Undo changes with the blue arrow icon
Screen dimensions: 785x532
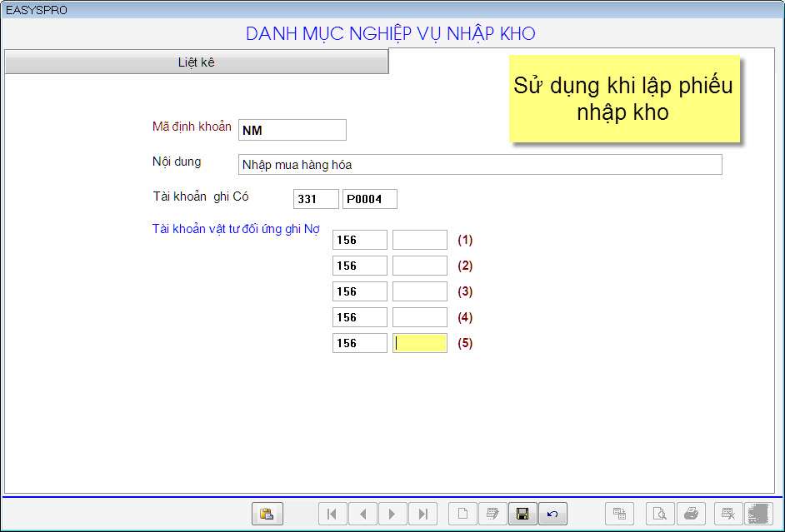552,514
